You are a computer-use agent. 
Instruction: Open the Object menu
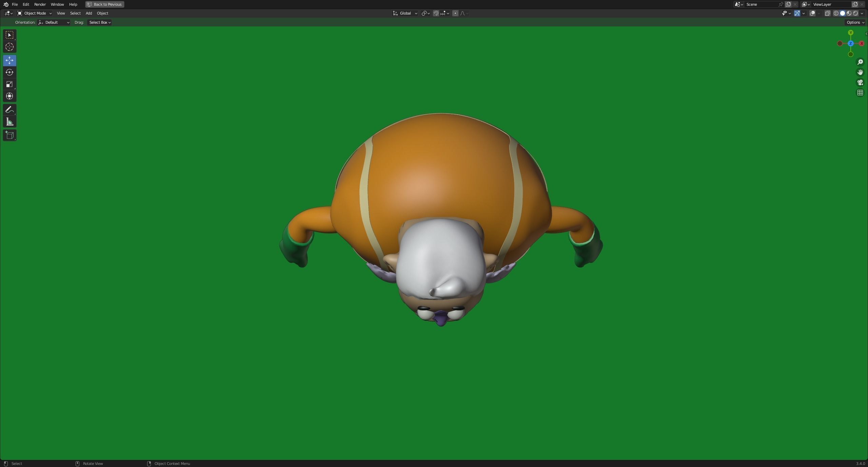click(102, 13)
